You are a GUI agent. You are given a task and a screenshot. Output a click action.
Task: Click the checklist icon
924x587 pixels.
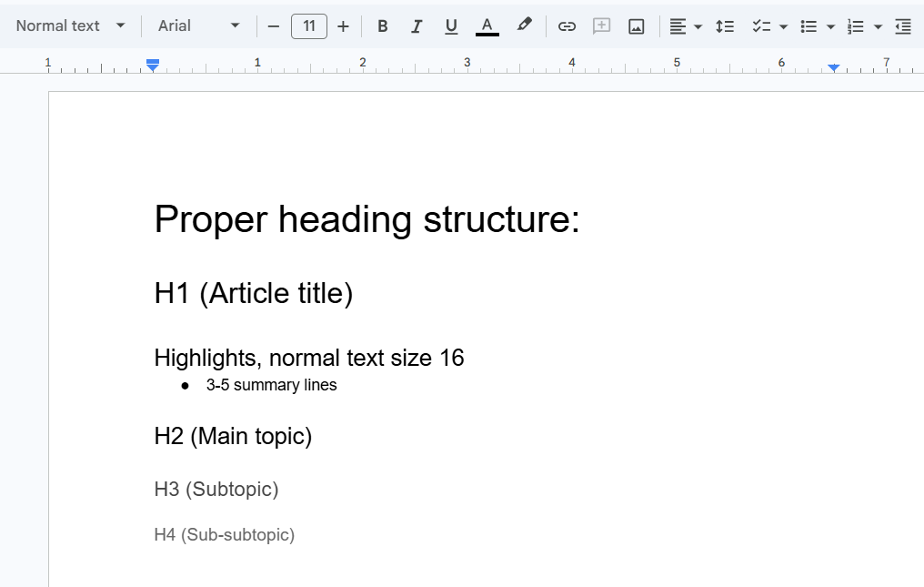click(761, 26)
